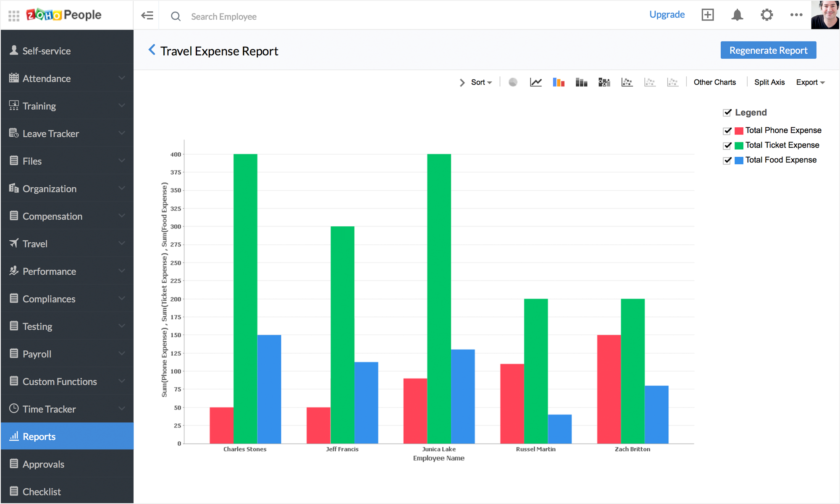The image size is (840, 504).
Task: Open Approvals in the sidebar
Action: point(43,464)
